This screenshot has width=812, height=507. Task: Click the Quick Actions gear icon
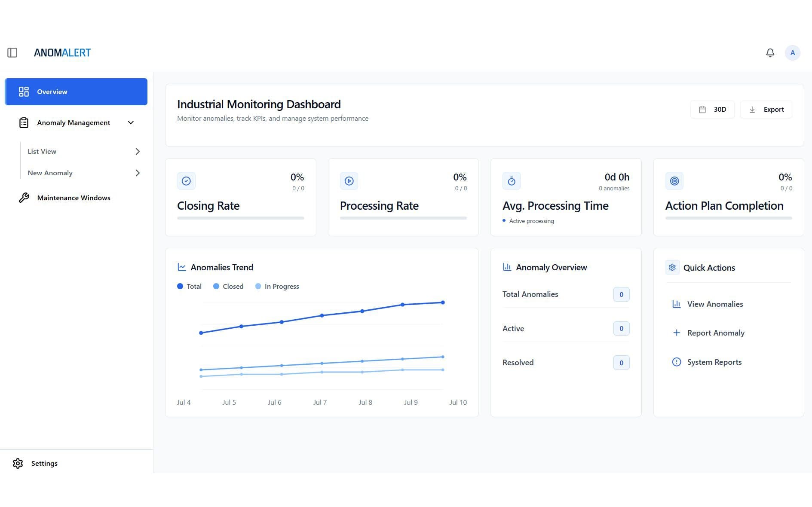coord(672,267)
